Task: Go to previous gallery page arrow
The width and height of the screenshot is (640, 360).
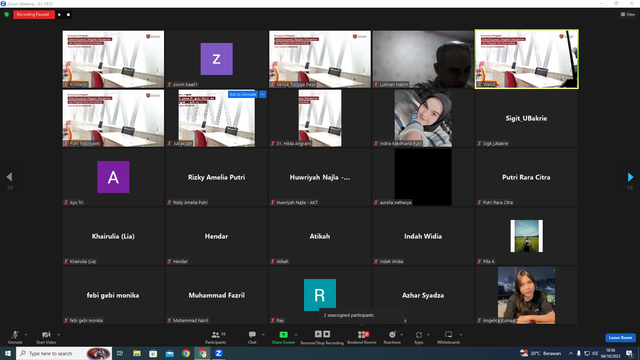Action: pyautogui.click(x=9, y=177)
